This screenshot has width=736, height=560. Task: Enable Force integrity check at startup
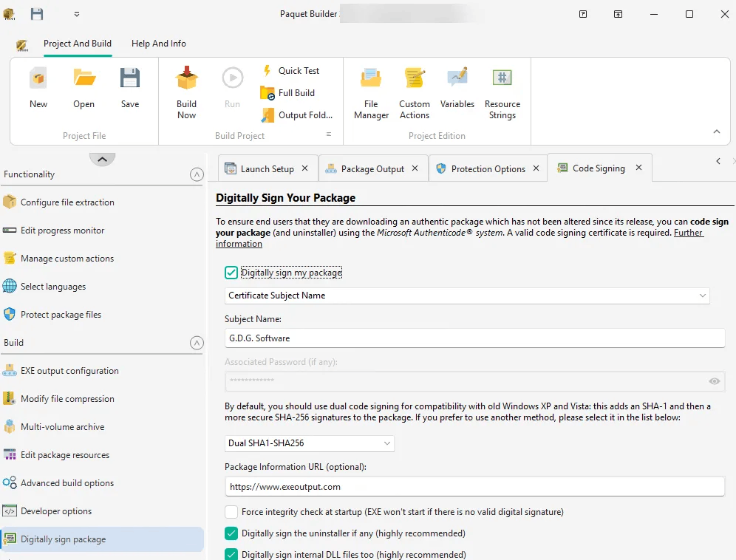(231, 512)
